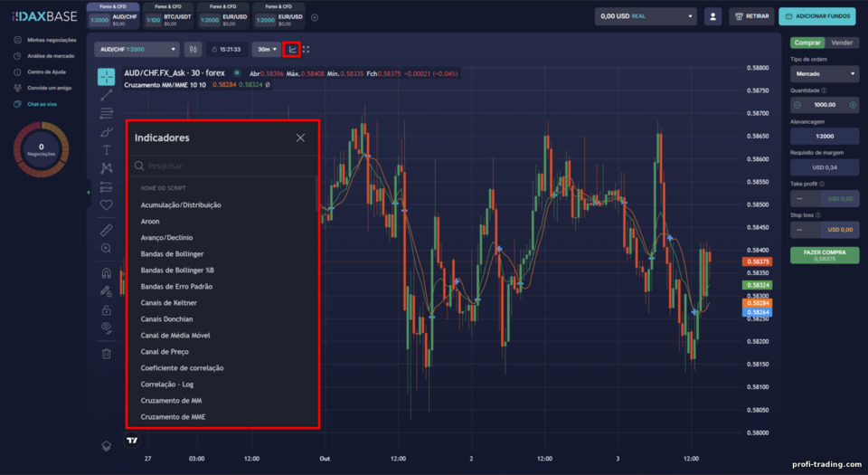Click the TradingView logo badge
This screenshot has width=868, height=475.
point(132,441)
